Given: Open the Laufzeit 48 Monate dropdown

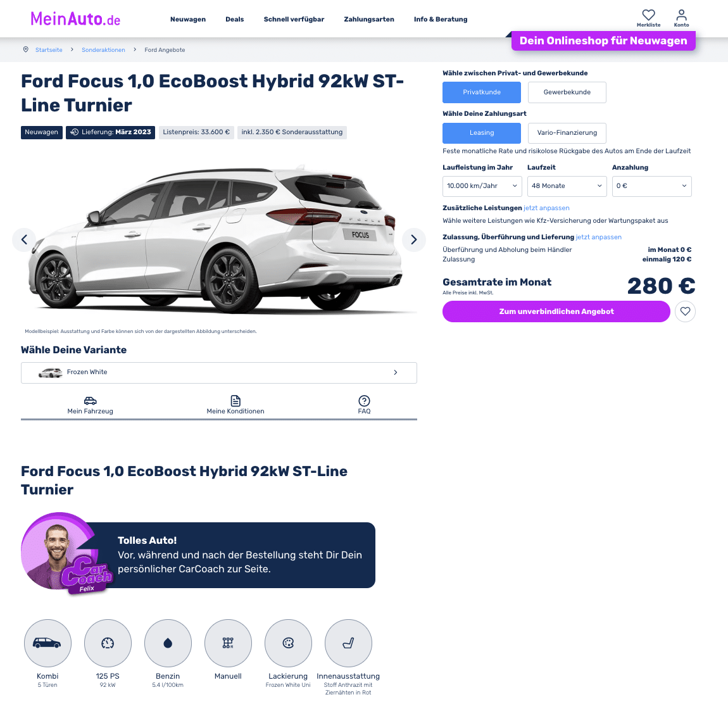Looking at the screenshot, I should (x=567, y=186).
